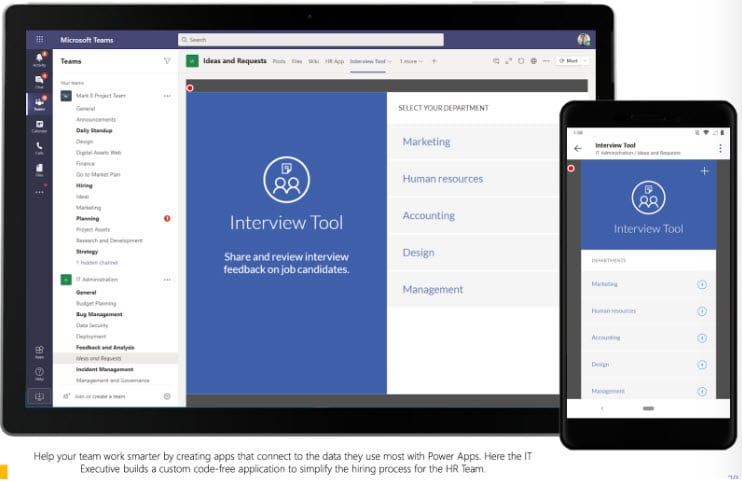Screen dimensions: 742x481
Task: Open the Activity feed in Teams rail
Action: pos(39,59)
